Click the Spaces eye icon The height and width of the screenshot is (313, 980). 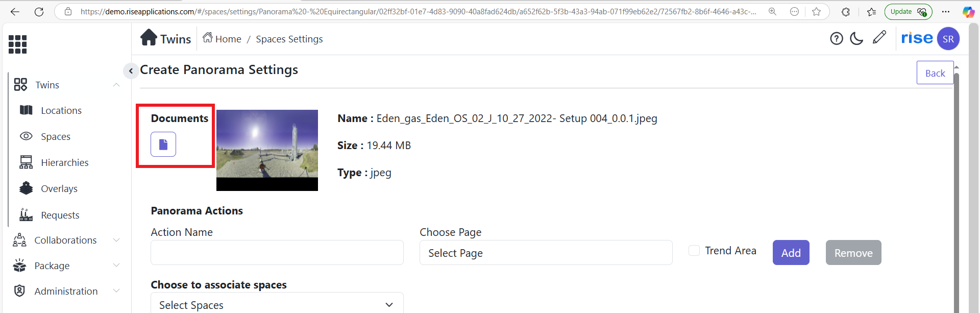point(26,136)
